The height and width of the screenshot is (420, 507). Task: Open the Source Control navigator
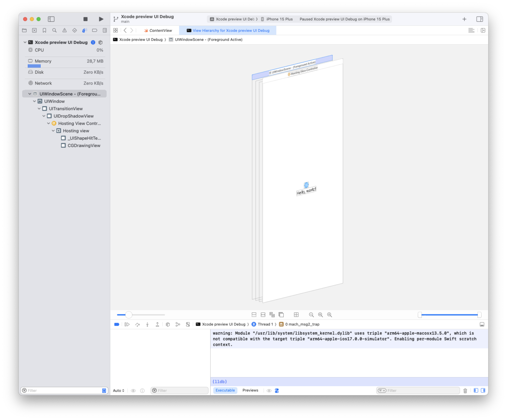35,30
